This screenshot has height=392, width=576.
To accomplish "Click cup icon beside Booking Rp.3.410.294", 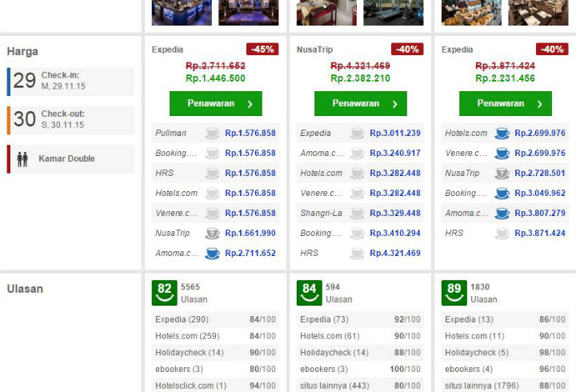I will (x=357, y=234).
